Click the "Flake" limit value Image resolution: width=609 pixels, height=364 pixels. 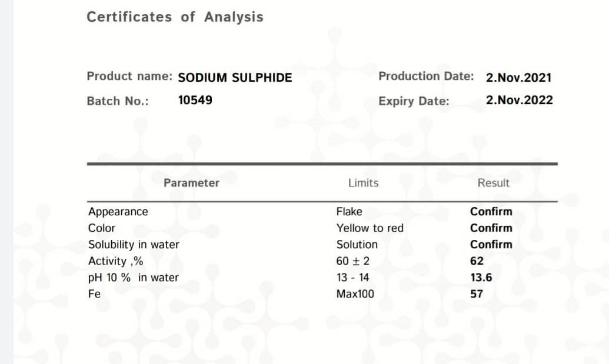click(350, 212)
